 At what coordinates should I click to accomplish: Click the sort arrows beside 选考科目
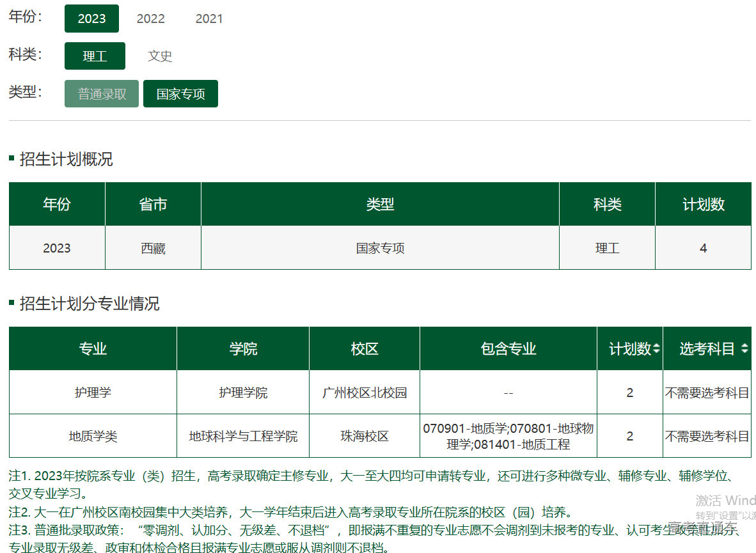[x=744, y=349]
